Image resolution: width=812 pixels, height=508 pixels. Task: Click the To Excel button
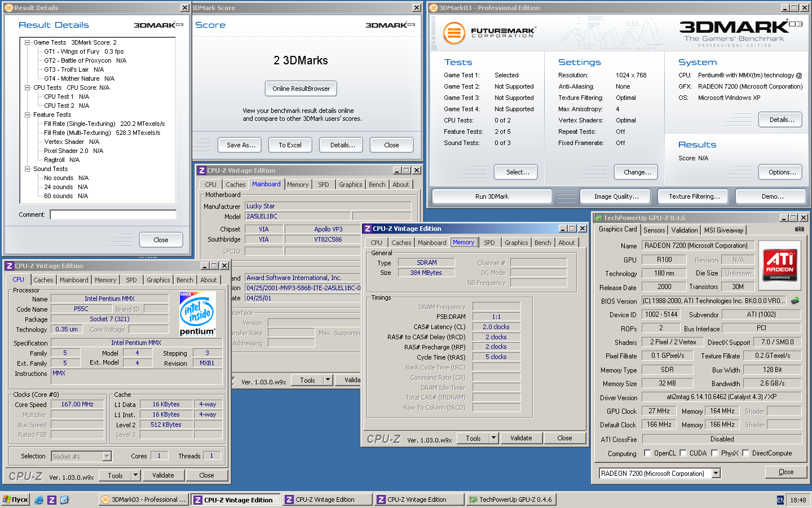coord(290,145)
